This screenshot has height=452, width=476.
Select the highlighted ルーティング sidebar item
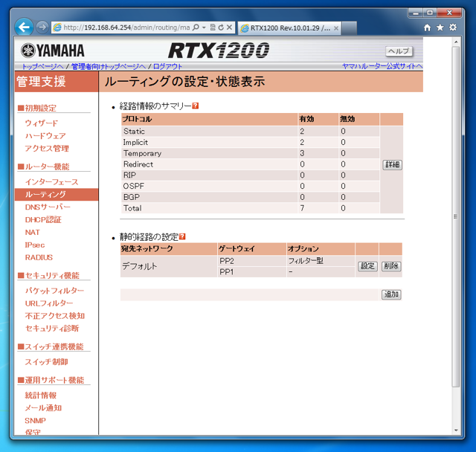tap(57, 195)
